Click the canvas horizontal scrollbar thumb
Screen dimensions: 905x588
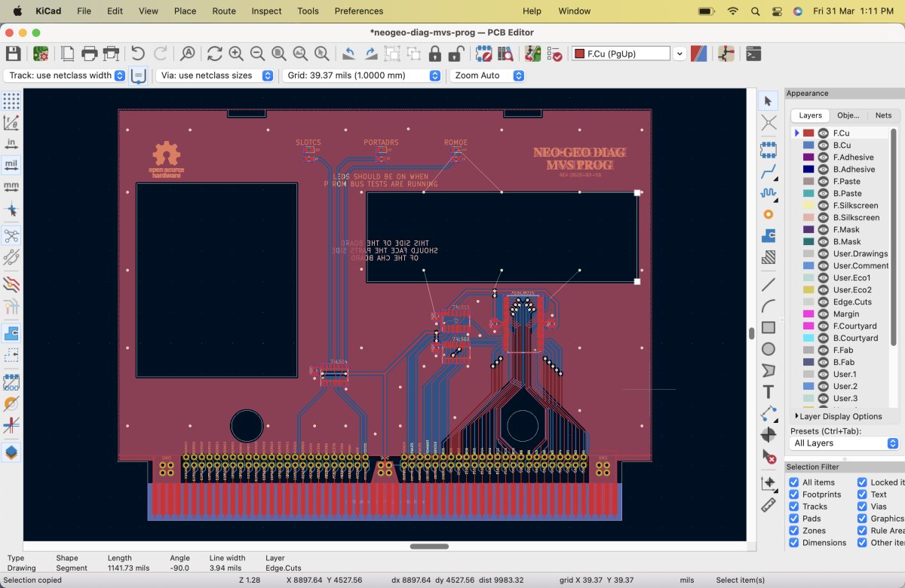pyautogui.click(x=430, y=546)
